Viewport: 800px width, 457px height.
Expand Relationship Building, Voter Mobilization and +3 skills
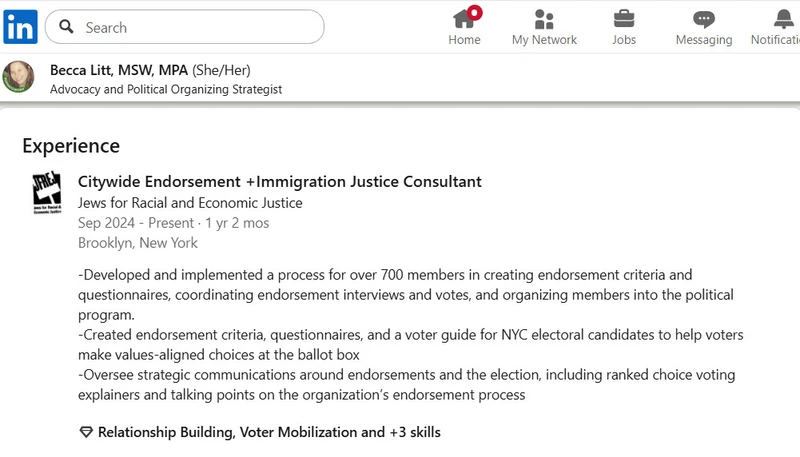click(x=269, y=432)
